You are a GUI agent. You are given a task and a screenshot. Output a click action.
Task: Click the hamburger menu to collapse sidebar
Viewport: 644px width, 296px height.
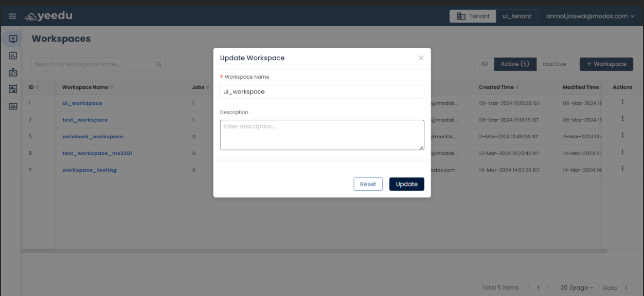click(x=12, y=15)
